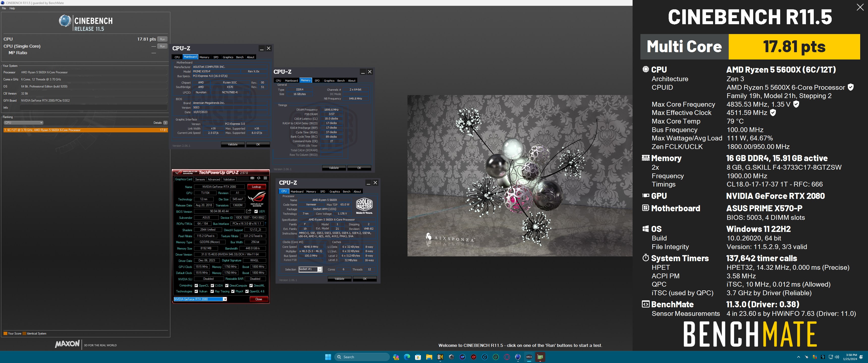868x363 pixels.
Task: Open Windows Start menu
Action: click(328, 357)
